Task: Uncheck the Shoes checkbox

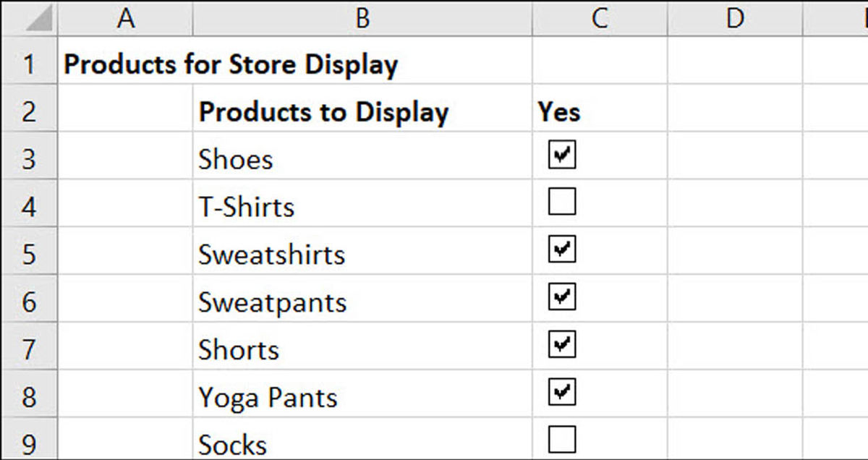Action: [x=562, y=155]
